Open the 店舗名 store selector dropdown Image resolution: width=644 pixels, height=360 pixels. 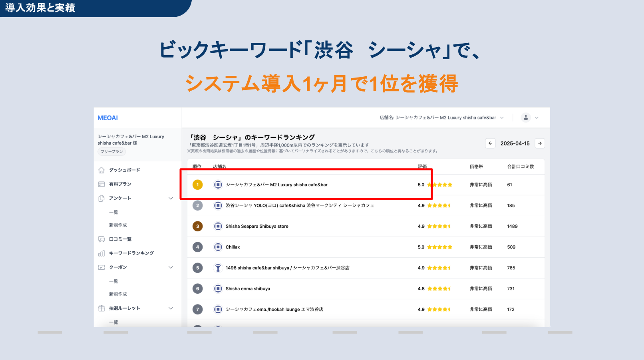click(x=441, y=118)
